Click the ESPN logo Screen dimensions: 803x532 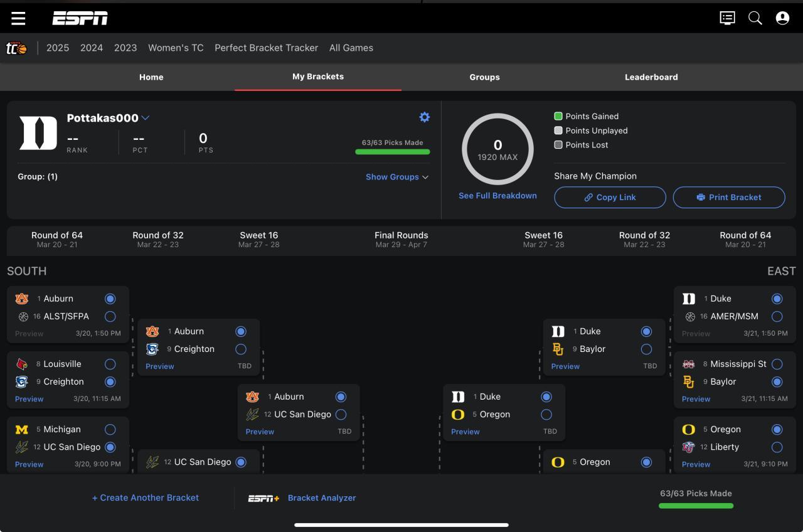80,18
